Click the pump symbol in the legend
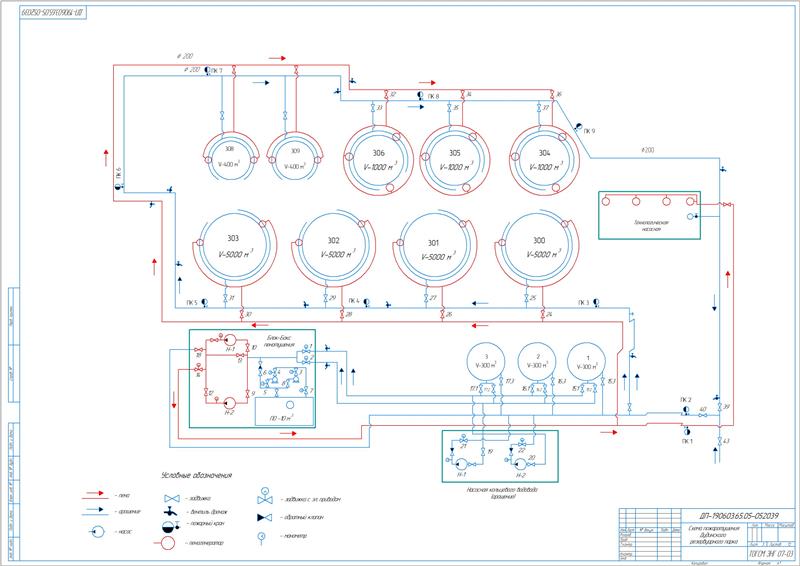Image resolution: width=800 pixels, height=566 pixels. (x=96, y=532)
